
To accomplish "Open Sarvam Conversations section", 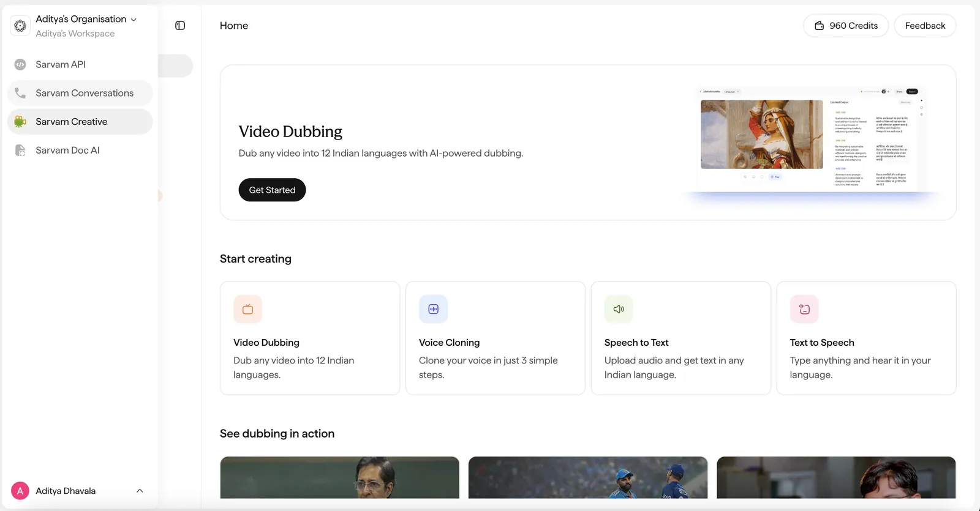I will click(80, 93).
